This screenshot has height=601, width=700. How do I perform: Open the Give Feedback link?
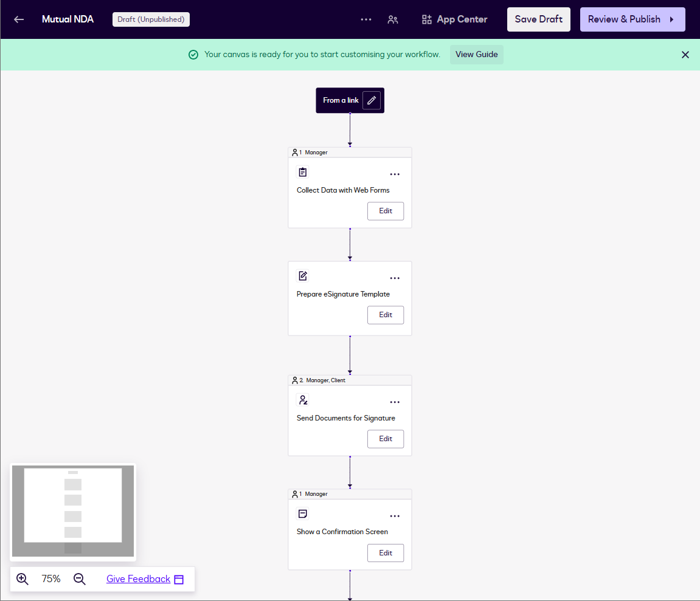(x=138, y=579)
